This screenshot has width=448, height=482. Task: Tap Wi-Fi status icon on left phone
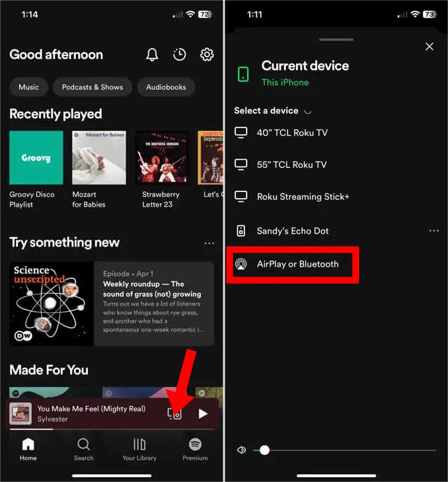(191, 14)
